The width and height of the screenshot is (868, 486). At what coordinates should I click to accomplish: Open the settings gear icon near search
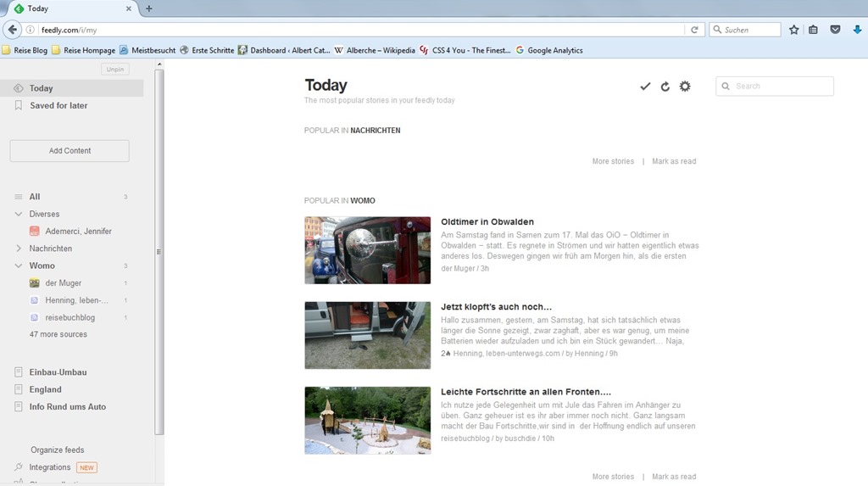pyautogui.click(x=685, y=87)
